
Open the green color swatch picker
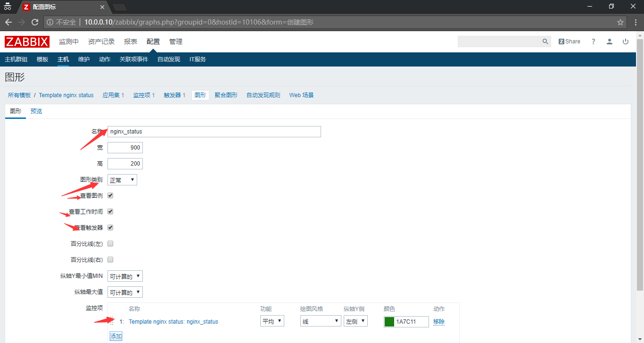pyautogui.click(x=389, y=321)
